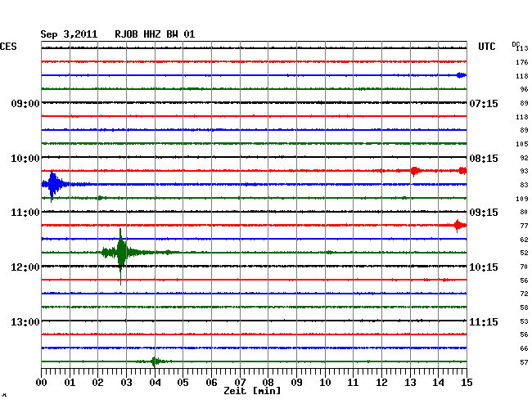This screenshot has width=532, height=404.
Task: Click the DC value '80'
Action: [x=524, y=212]
